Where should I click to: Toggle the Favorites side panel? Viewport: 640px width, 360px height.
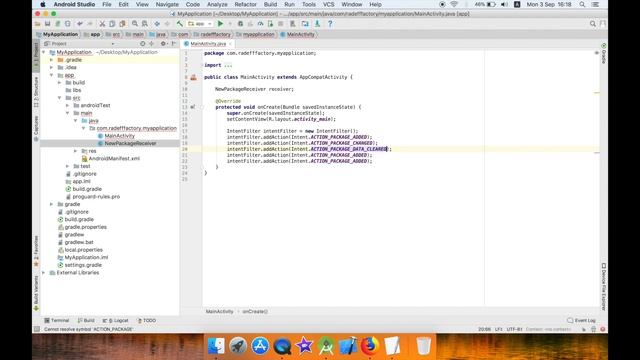pos(36,250)
